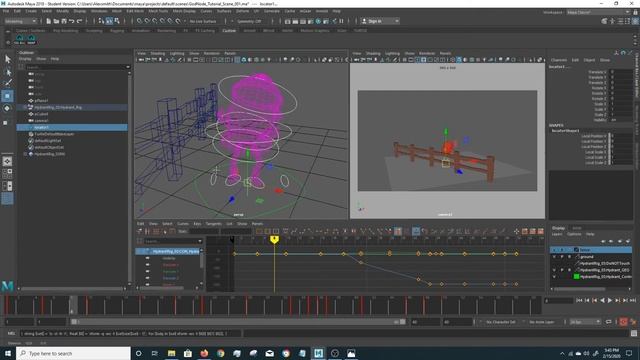Screen dimensions: 640x360
Task: Switch to the Custom shelf tab
Action: point(229,31)
